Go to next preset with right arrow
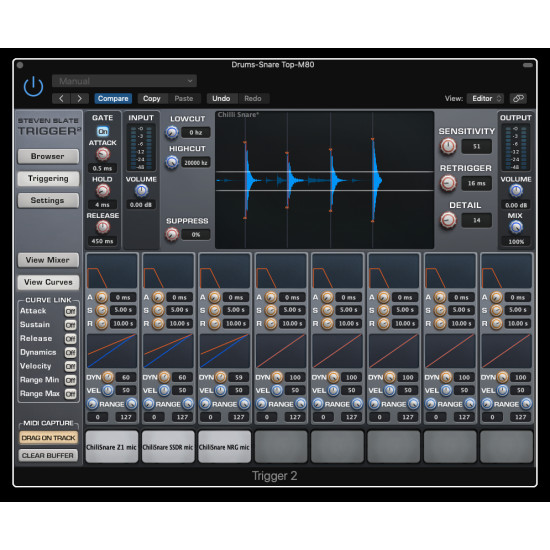Viewport: 550px width, 550px height. pyautogui.click(x=80, y=99)
